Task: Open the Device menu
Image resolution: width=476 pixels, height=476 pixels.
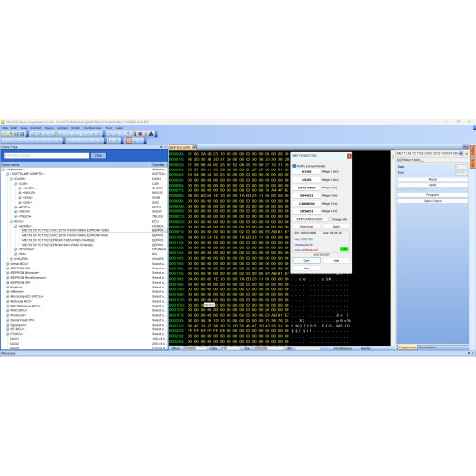Action: pos(50,128)
